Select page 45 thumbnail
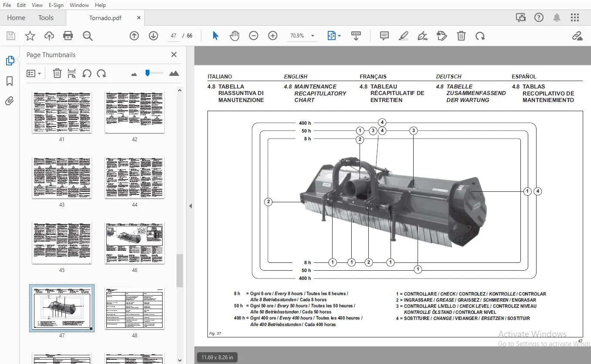591x364 pixels. [61, 243]
